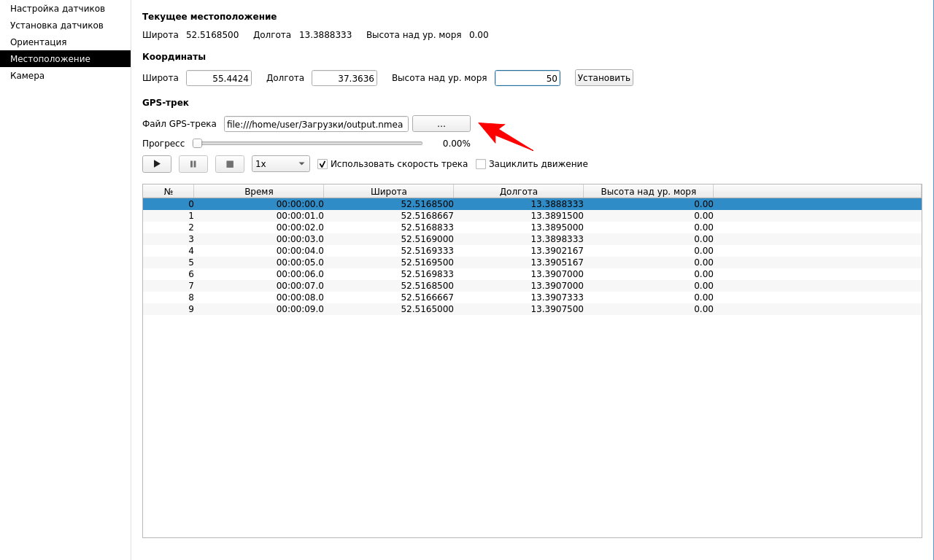Click the Долгота table column header
This screenshot has width=934, height=560.
click(x=519, y=192)
